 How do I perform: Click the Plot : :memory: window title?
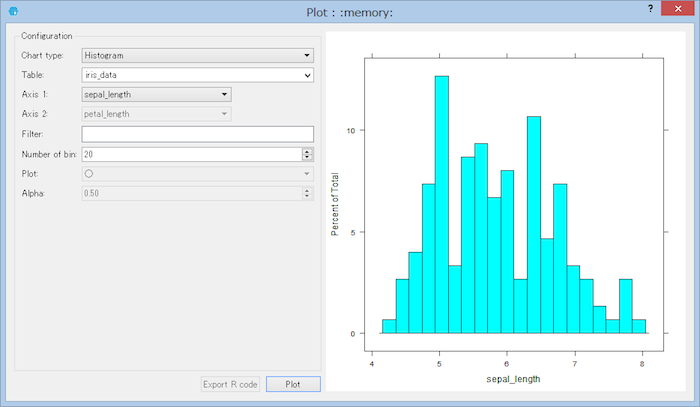(x=350, y=12)
